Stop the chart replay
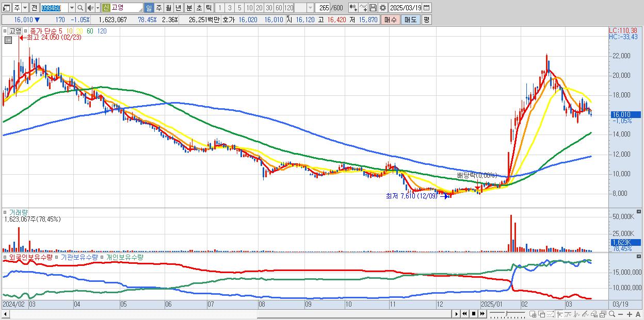The height and width of the screenshot is (320, 644). 473,314
